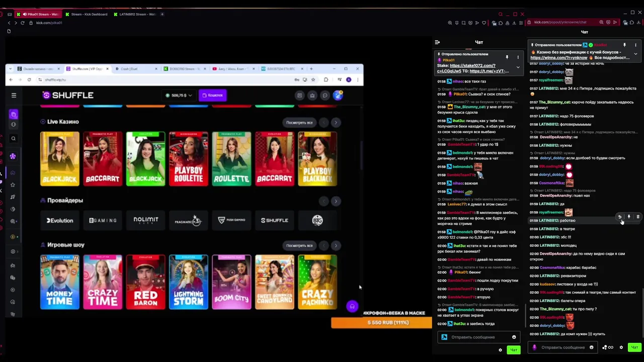
Task: Click the Shuffle rewards gift icon
Action: point(312,95)
